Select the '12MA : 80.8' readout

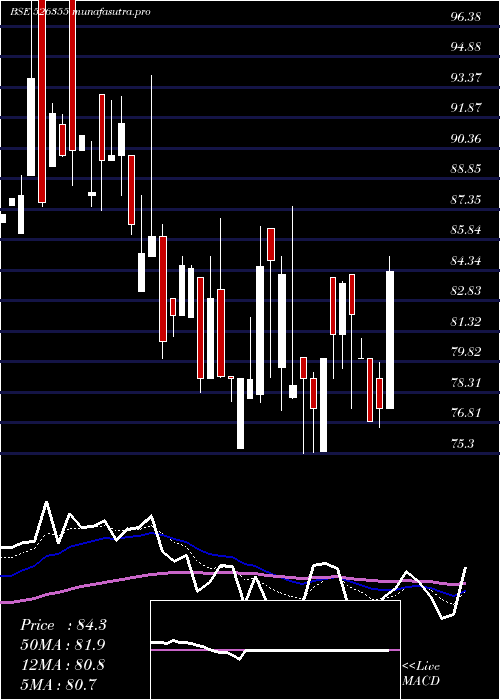point(63,664)
